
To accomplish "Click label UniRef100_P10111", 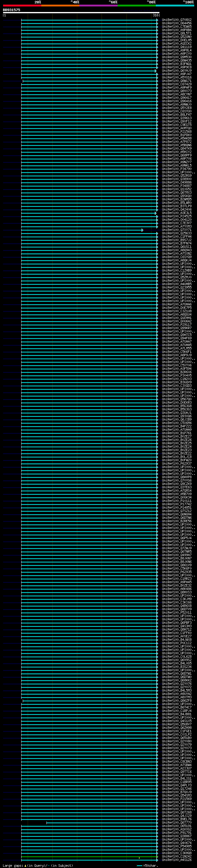I will coord(177,501).
